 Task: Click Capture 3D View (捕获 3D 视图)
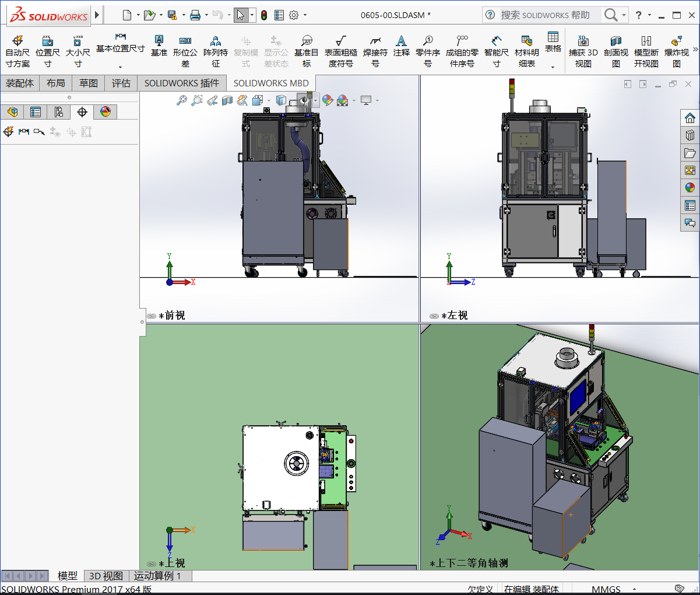[x=583, y=51]
